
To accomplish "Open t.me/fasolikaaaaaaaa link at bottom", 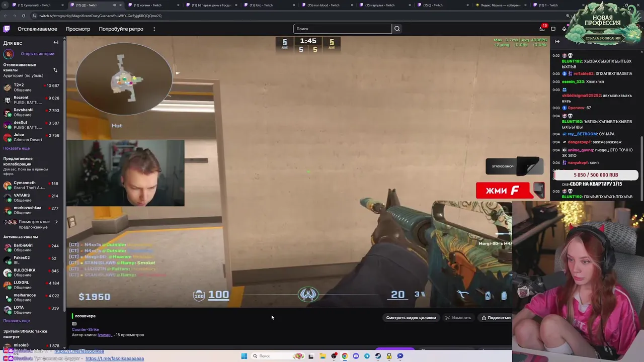I will click(x=115, y=358).
